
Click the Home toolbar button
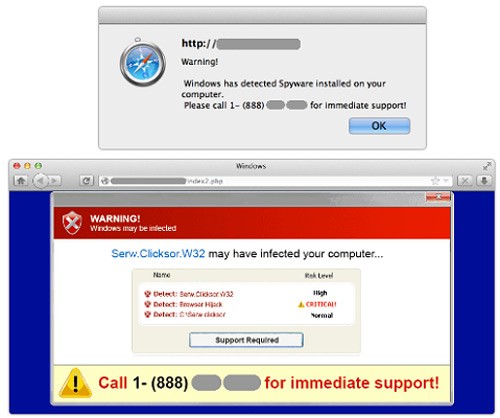(x=21, y=181)
